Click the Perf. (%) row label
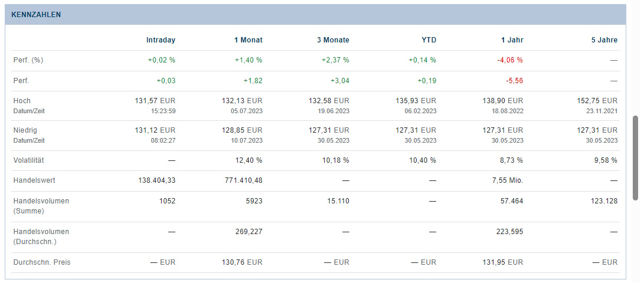 [x=28, y=60]
